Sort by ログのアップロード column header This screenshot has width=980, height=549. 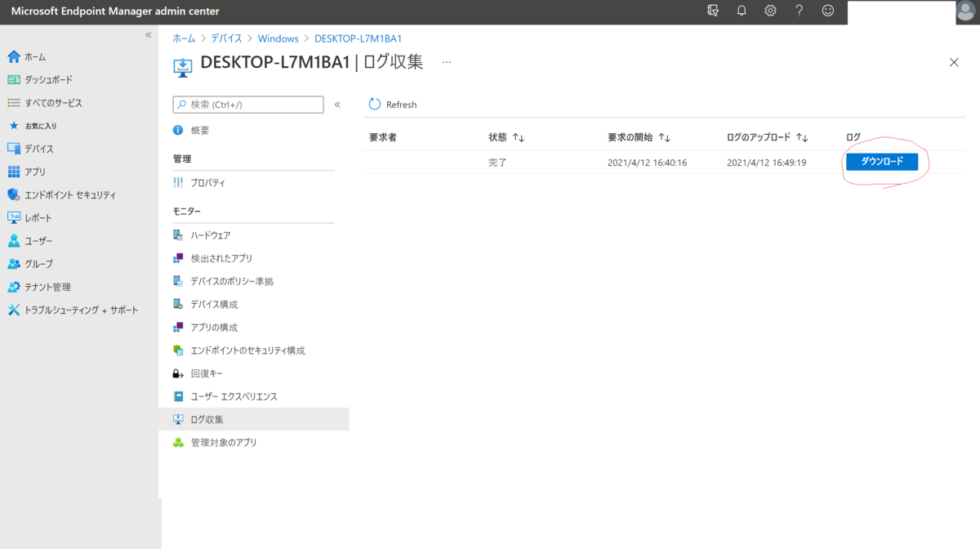tap(768, 137)
